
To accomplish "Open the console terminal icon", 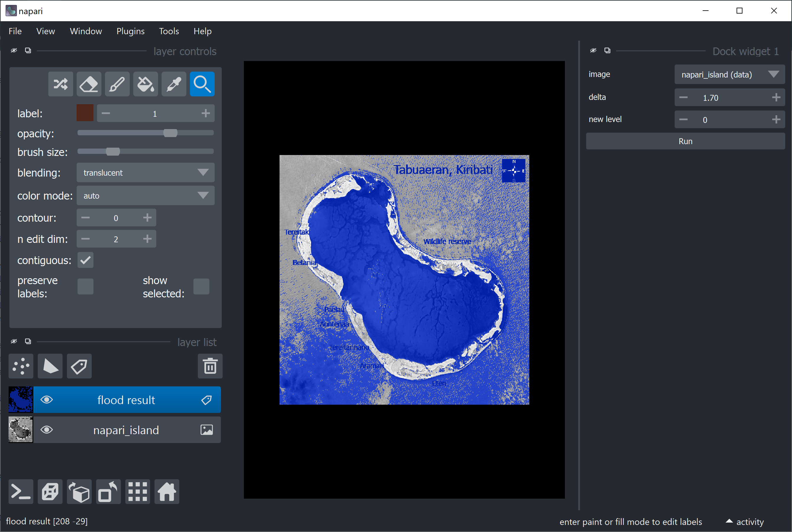I will pos(21,492).
